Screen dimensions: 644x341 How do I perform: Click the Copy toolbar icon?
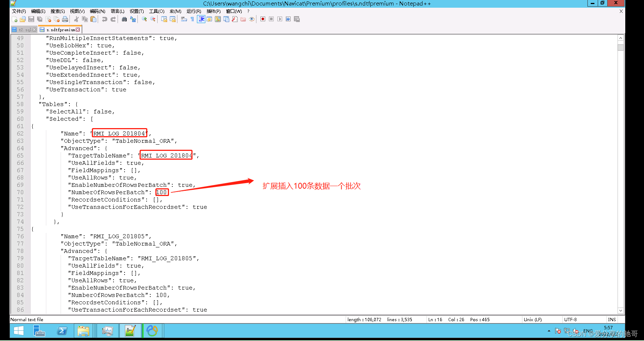pos(85,19)
